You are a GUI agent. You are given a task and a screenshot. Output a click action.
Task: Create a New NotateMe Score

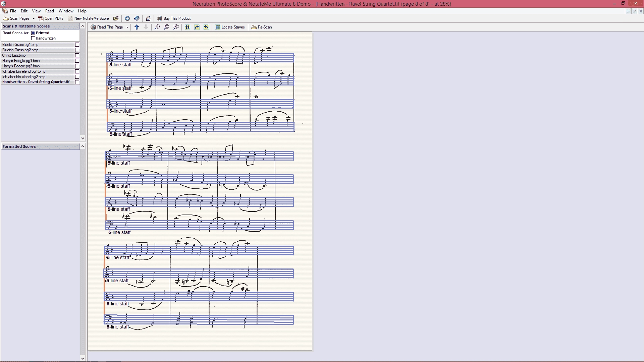89,18
